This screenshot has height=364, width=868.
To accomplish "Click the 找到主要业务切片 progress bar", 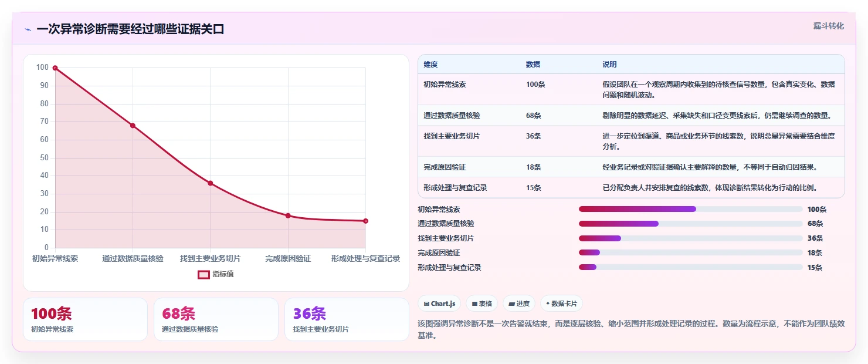I will [x=690, y=238].
